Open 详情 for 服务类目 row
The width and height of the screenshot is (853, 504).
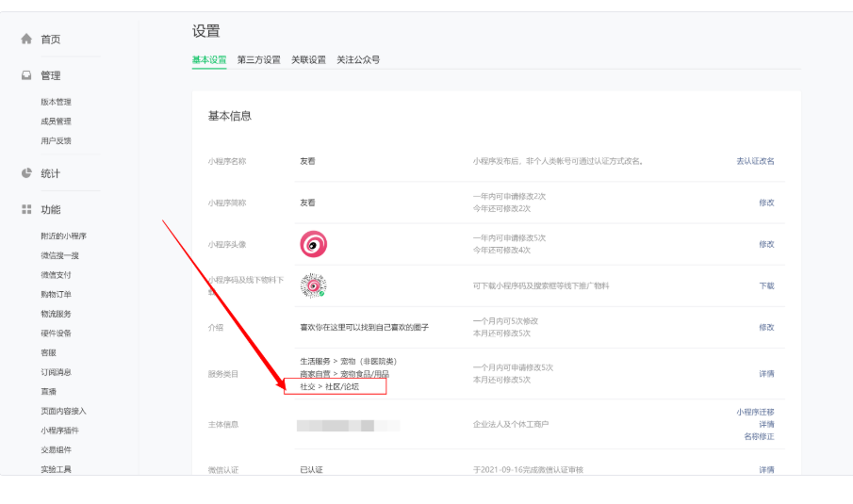tap(766, 373)
